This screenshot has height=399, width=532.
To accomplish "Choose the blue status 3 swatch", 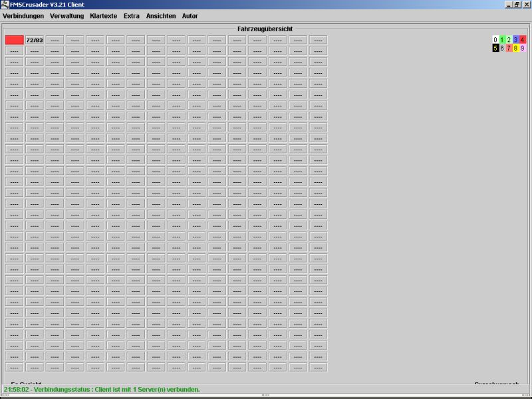I will [x=515, y=40].
